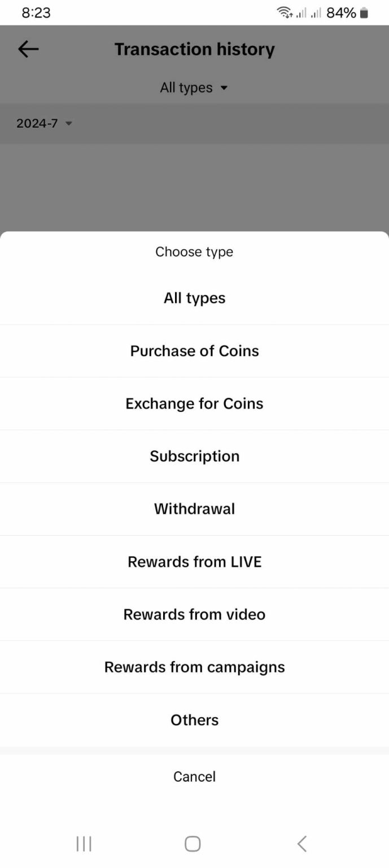Viewport: 389px width, 868px height.
Task: Select the Subscription transaction type
Action: 194,456
